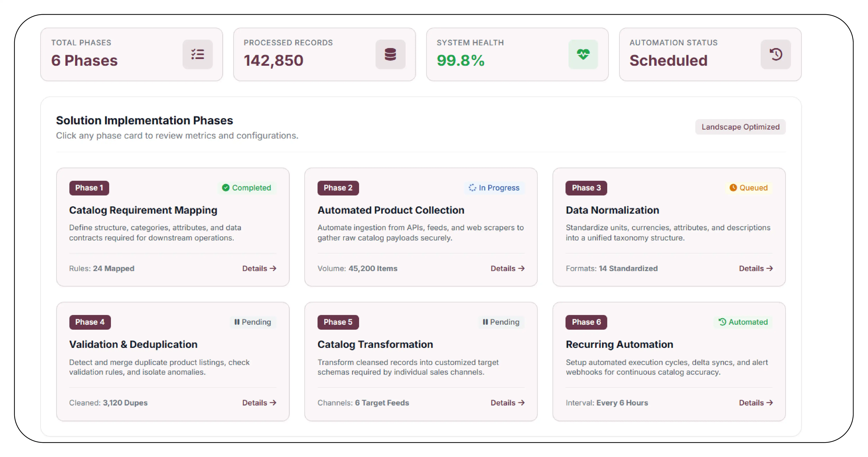Screen dimensions: 868x457
Task: Select the Phase 4 badge
Action: [90, 322]
